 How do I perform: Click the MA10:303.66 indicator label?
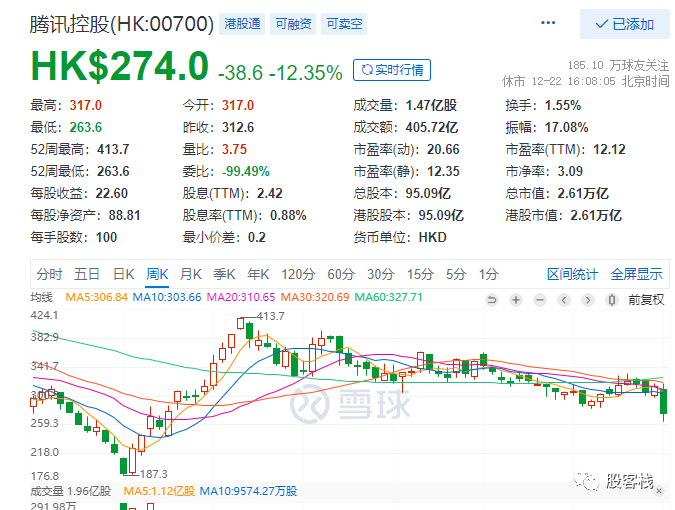click(x=167, y=297)
